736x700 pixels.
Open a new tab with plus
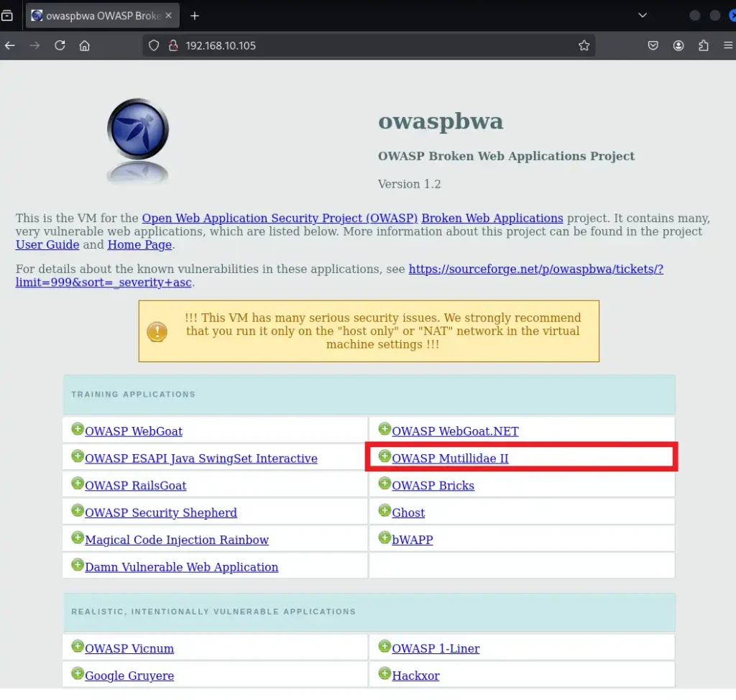195,16
